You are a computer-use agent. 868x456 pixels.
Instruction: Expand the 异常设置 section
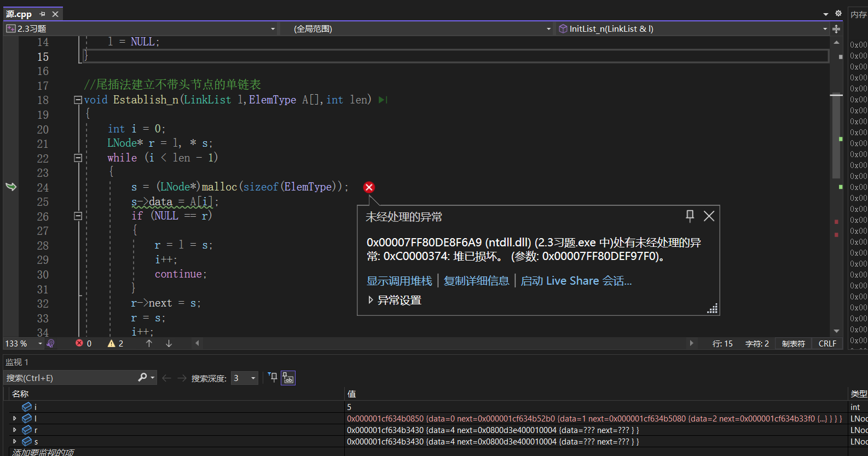pos(371,300)
